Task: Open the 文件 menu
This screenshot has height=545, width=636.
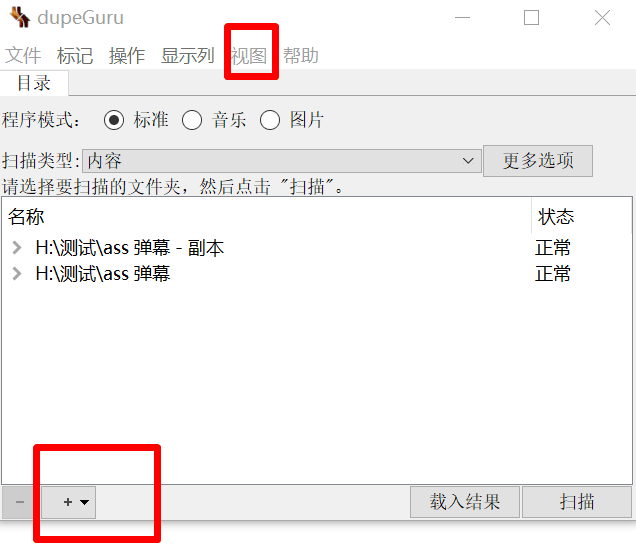Action: coord(23,56)
